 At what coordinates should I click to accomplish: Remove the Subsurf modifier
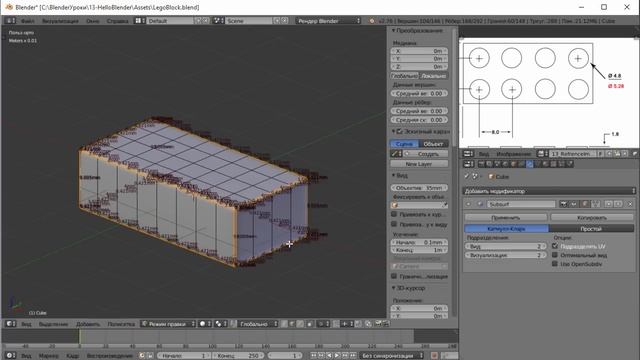(x=630, y=204)
